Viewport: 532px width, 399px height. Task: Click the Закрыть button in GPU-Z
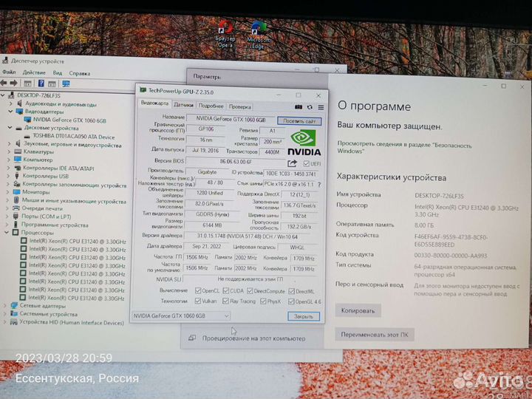[304, 316]
